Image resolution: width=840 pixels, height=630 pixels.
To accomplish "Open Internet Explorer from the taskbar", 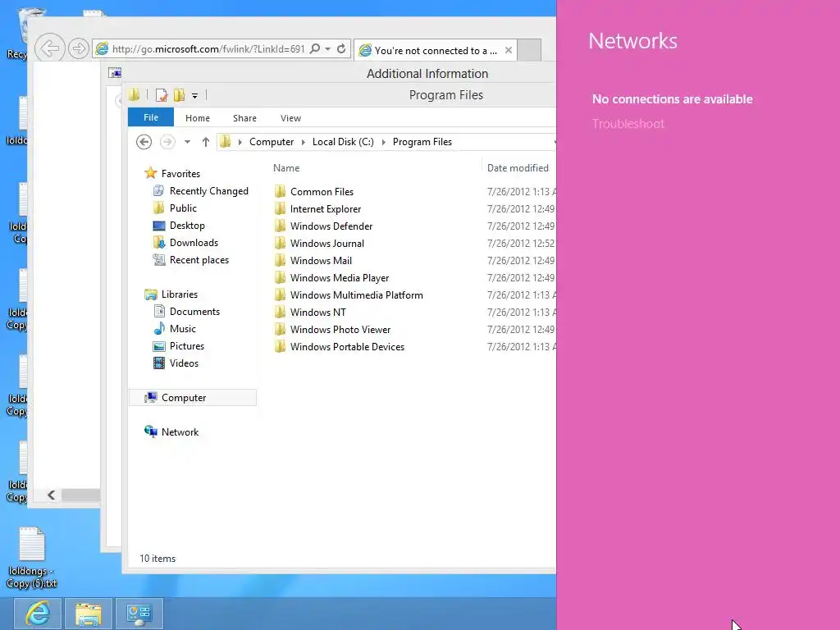I will (x=38, y=614).
